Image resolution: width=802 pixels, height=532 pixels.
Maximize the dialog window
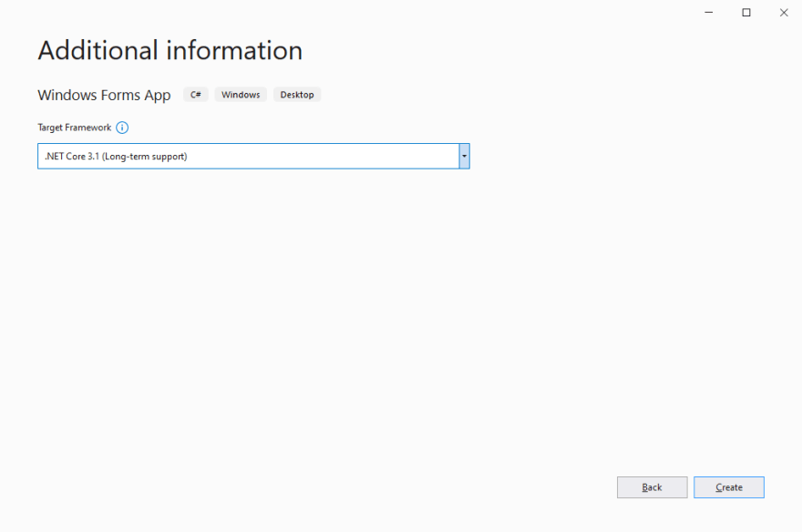[746, 12]
